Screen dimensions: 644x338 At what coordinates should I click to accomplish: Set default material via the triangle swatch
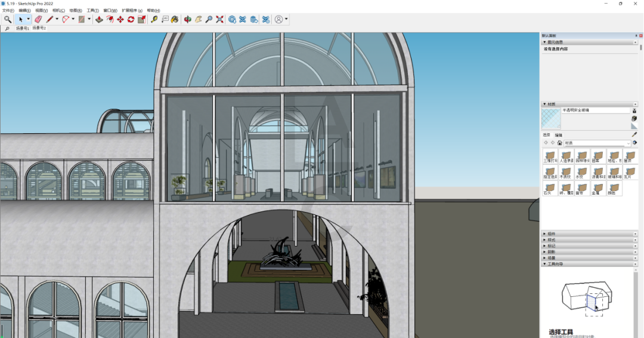coord(634,126)
